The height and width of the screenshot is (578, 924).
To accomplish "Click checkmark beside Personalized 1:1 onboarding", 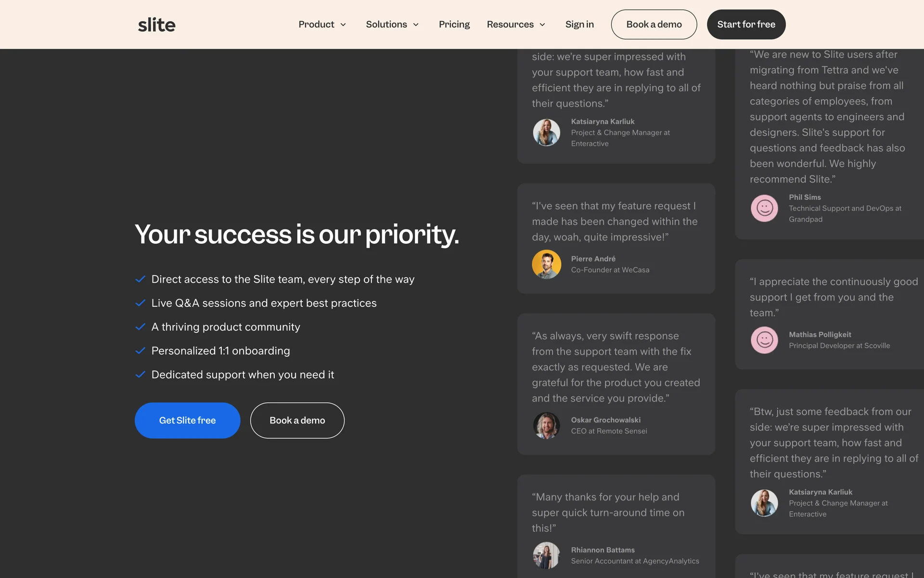I will pyautogui.click(x=141, y=351).
